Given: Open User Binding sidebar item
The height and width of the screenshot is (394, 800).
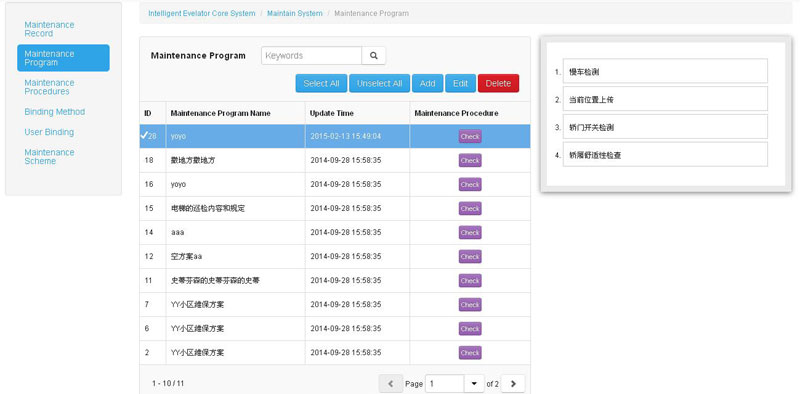Looking at the screenshot, I should [49, 132].
